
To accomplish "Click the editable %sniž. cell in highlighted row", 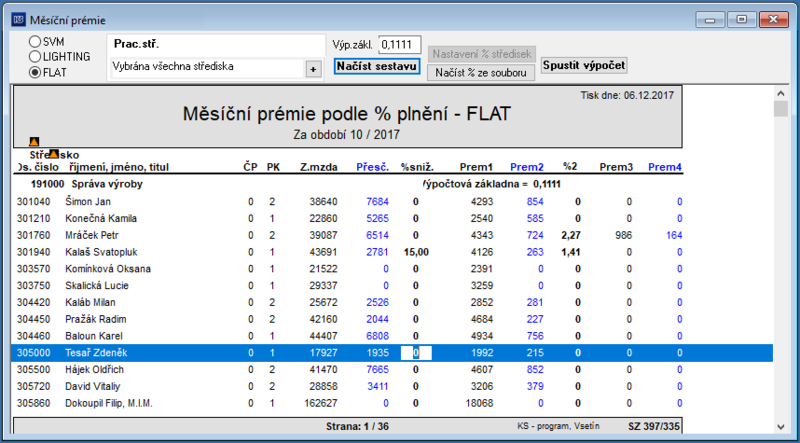I will coord(416,353).
